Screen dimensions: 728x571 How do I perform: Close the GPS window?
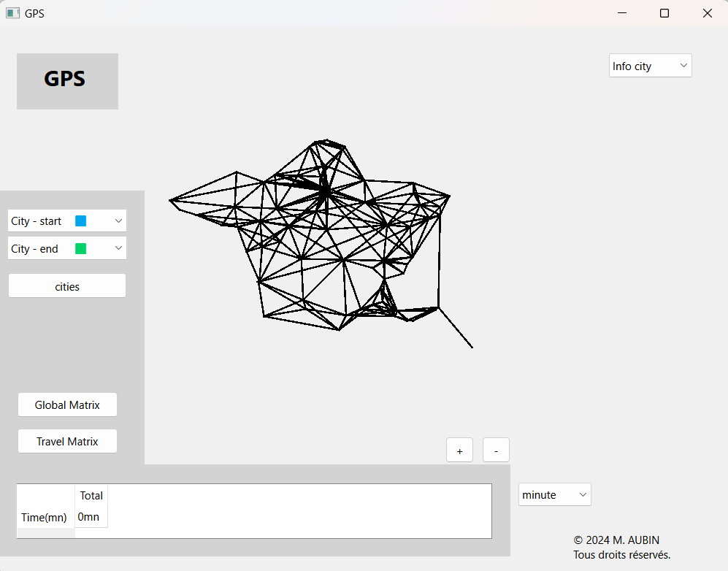(x=707, y=13)
